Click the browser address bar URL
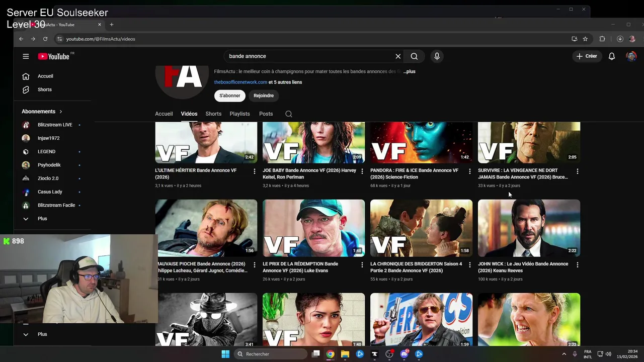The height and width of the screenshot is (362, 644). 101,39
